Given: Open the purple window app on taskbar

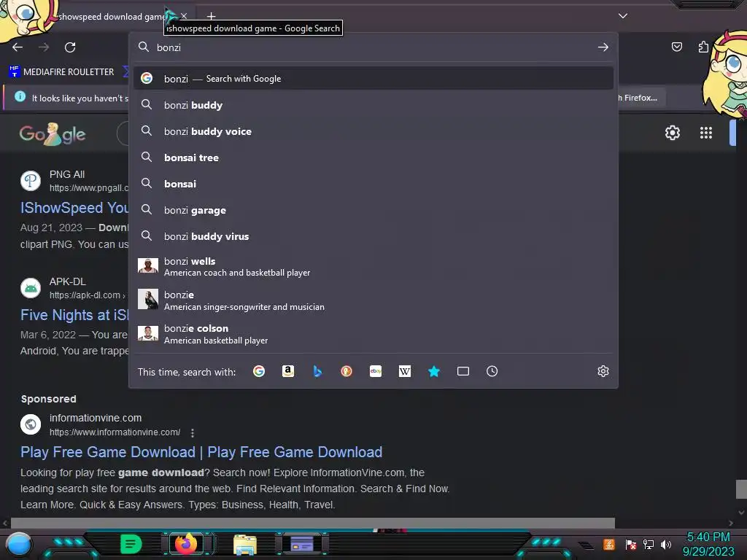Looking at the screenshot, I should coord(302,544).
